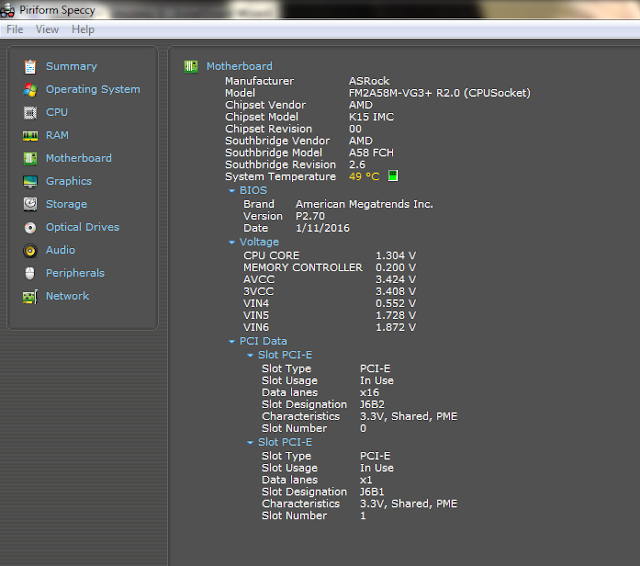The height and width of the screenshot is (566, 640).
Task: Click the x1 data lanes value
Action: click(366, 480)
